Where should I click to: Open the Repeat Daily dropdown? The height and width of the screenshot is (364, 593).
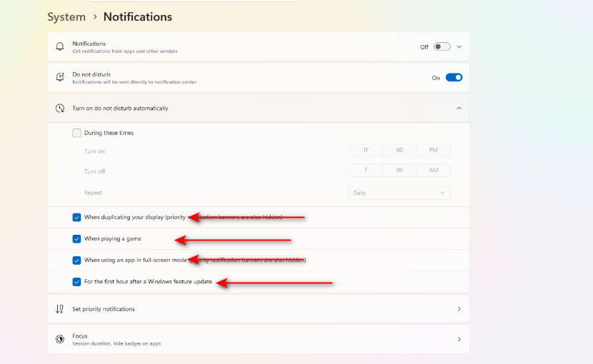click(x=399, y=193)
